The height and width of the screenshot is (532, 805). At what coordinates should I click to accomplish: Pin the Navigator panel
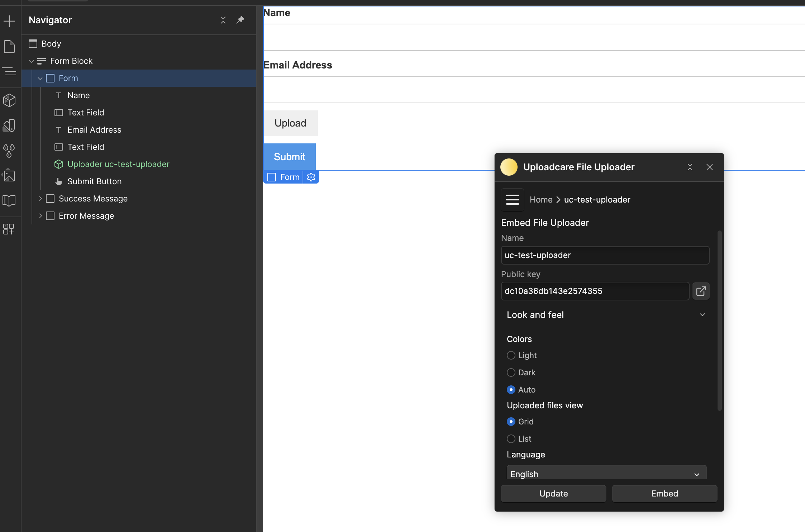[x=240, y=20]
